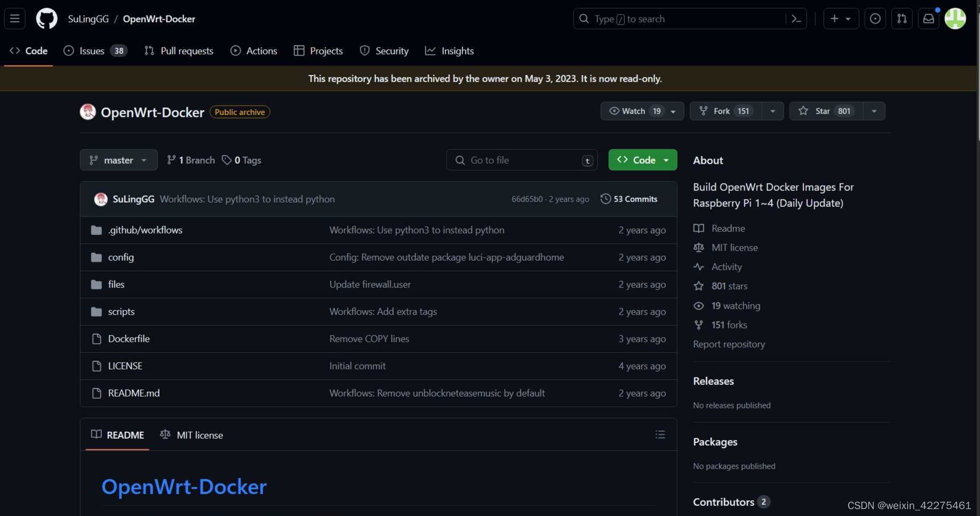Switch to the Insights tab
The image size is (980, 516).
449,51
